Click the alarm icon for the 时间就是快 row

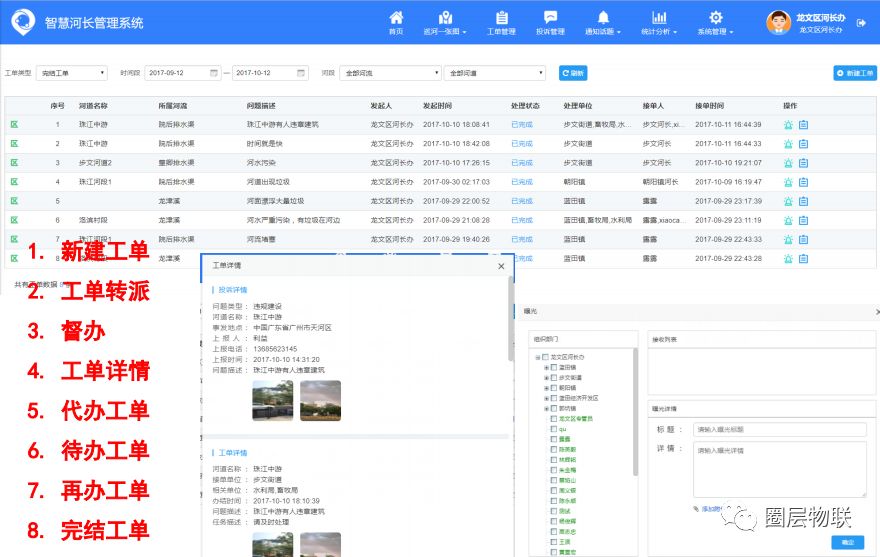coord(788,144)
